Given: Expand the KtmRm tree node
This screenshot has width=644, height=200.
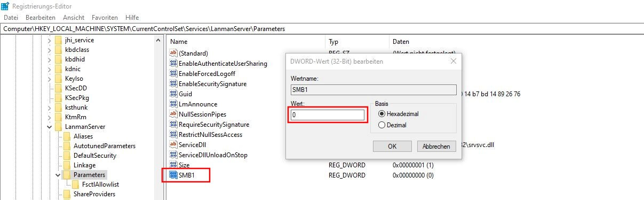Looking at the screenshot, I should click(x=50, y=117).
